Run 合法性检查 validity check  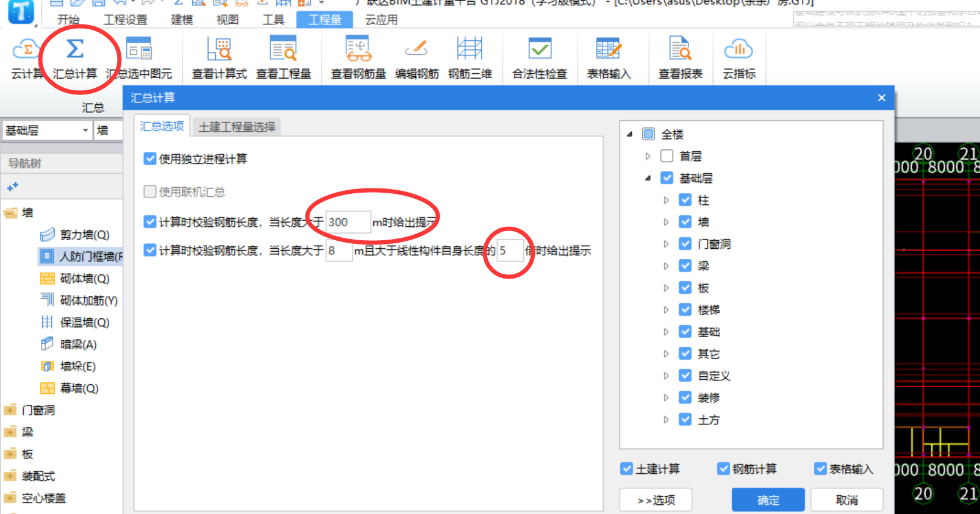(x=540, y=59)
